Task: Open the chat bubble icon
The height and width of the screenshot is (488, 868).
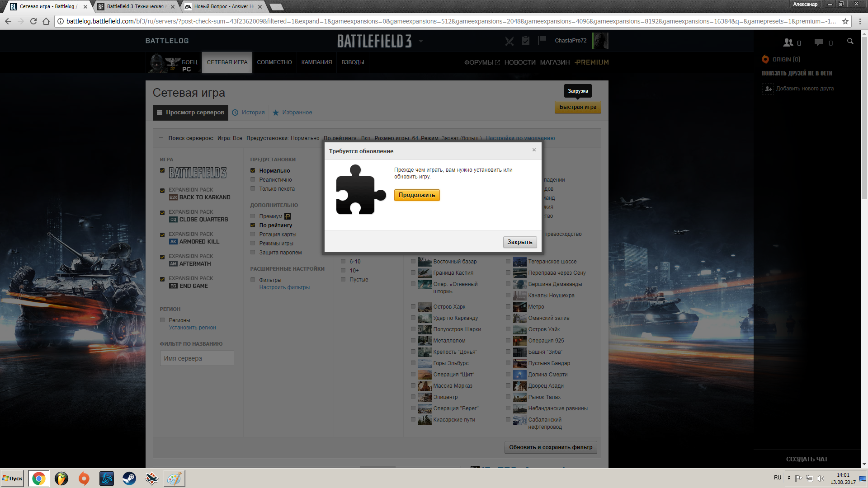Action: [x=819, y=42]
